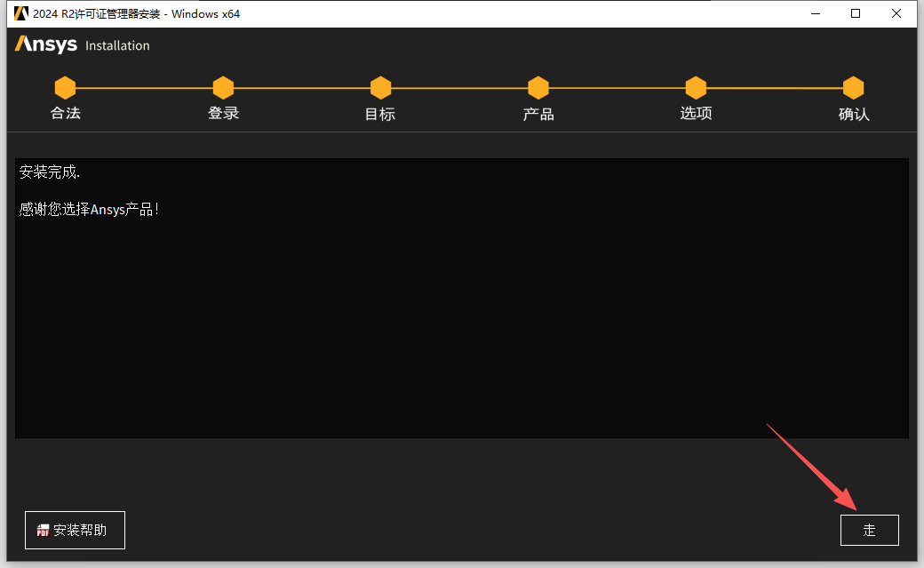Open the title bar Ansys app icon
924x568 pixels.
[x=21, y=13]
